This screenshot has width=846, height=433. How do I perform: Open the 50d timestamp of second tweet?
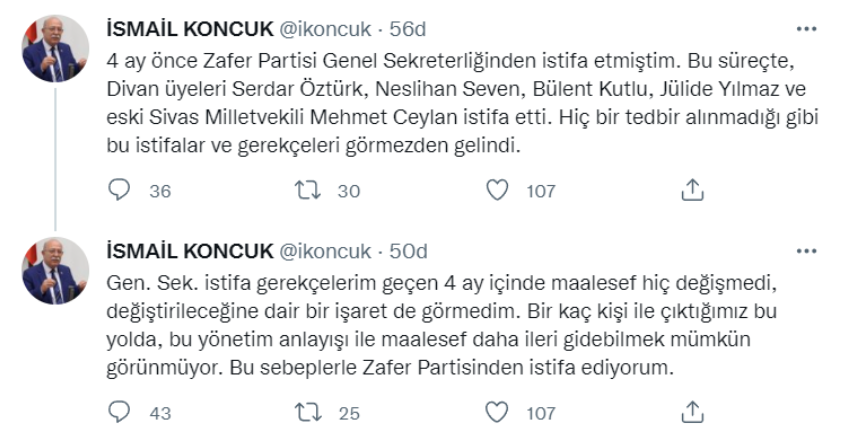pyautogui.click(x=410, y=251)
